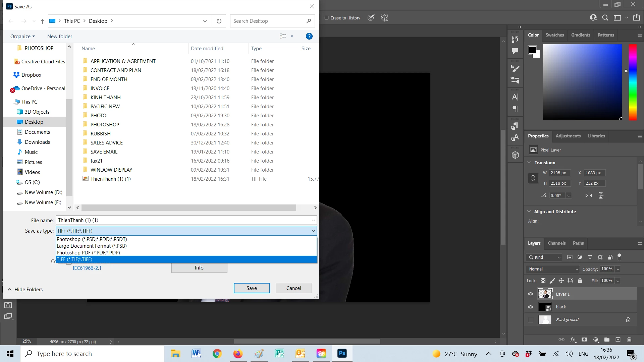The image size is (644, 362).
Task: Show the Background layer visibility box
Action: (x=531, y=320)
